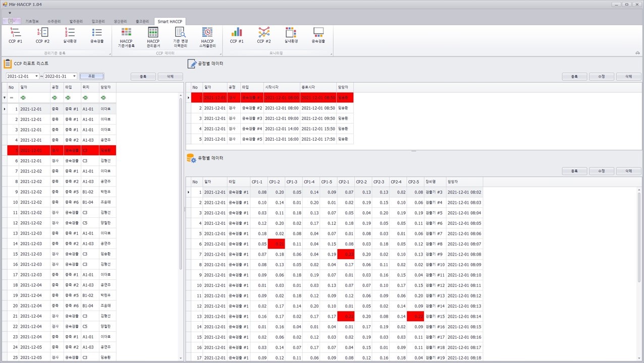Collapse the ribbon with the arrow
Screen dimensions: 644x363
pos(637,53)
